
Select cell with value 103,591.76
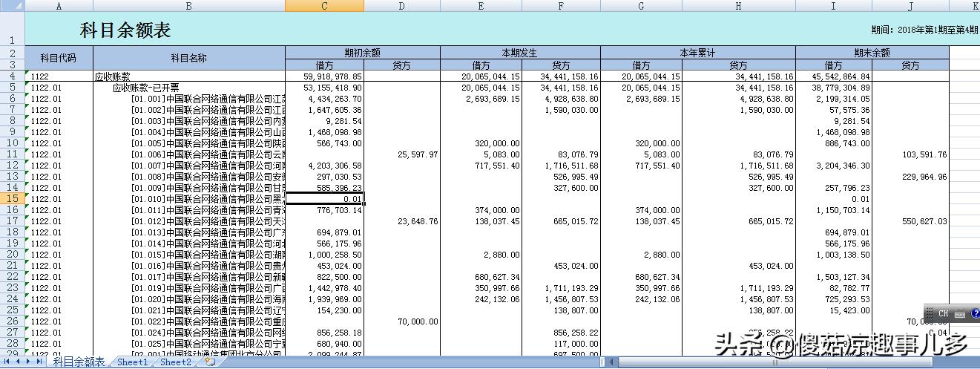click(910, 154)
